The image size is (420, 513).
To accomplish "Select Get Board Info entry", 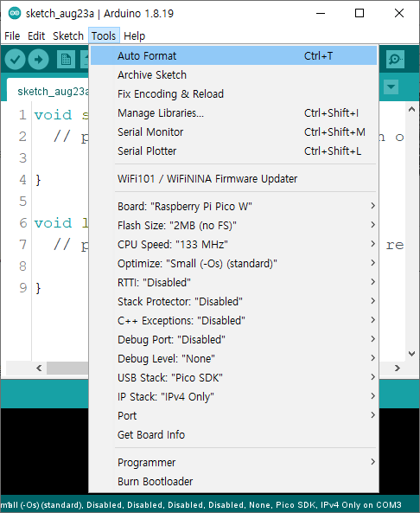I will (x=233, y=434).
